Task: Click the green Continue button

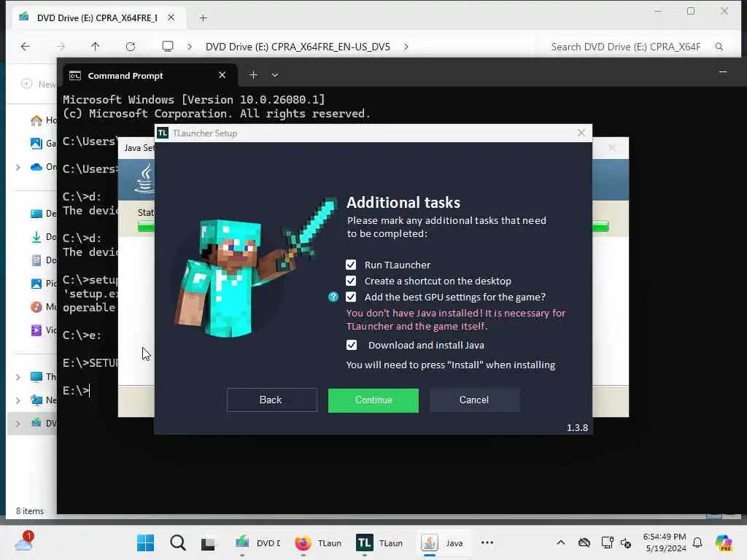Action: 373,400
